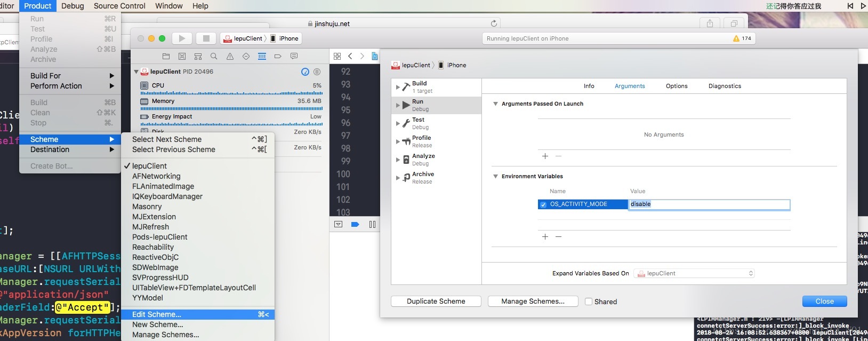
Task: Collapse Arguments Passed On Launch section
Action: 495,104
